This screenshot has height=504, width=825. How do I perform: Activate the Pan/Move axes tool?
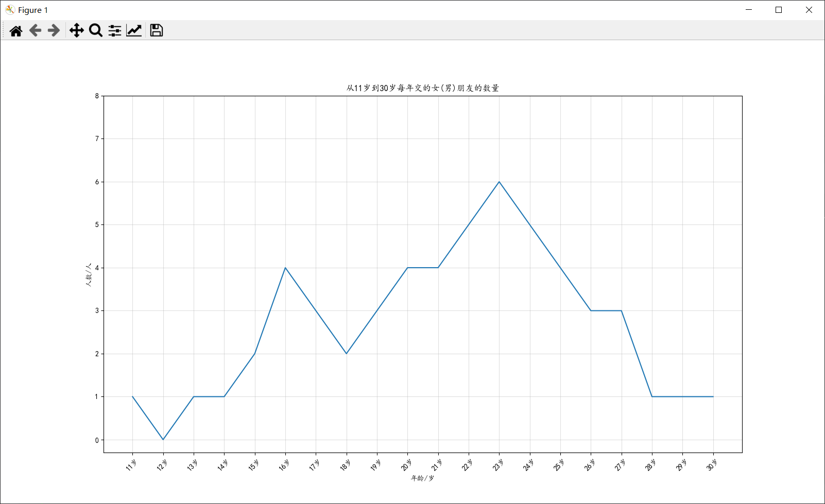click(x=77, y=30)
